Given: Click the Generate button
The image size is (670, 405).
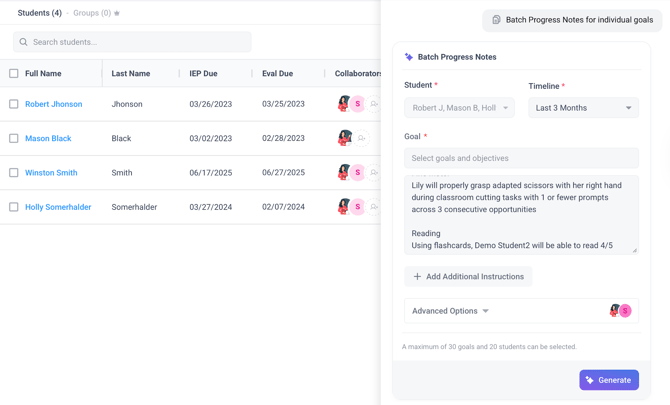Looking at the screenshot, I should click(608, 380).
